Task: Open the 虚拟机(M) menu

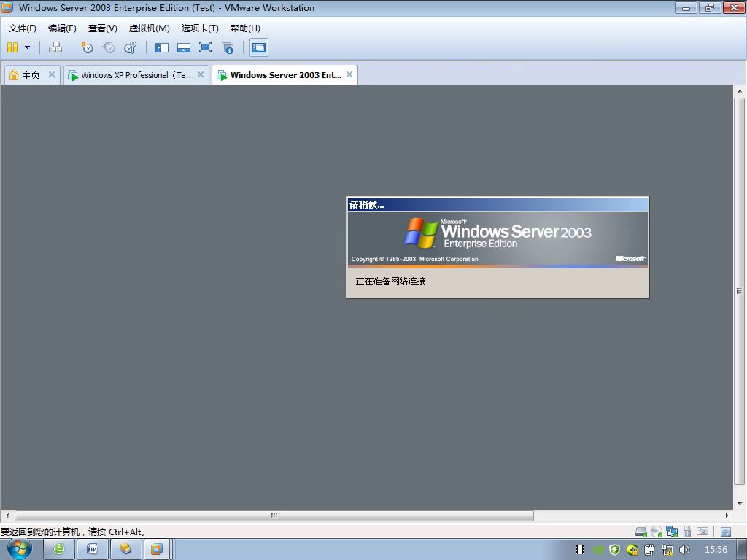Action: (x=149, y=28)
